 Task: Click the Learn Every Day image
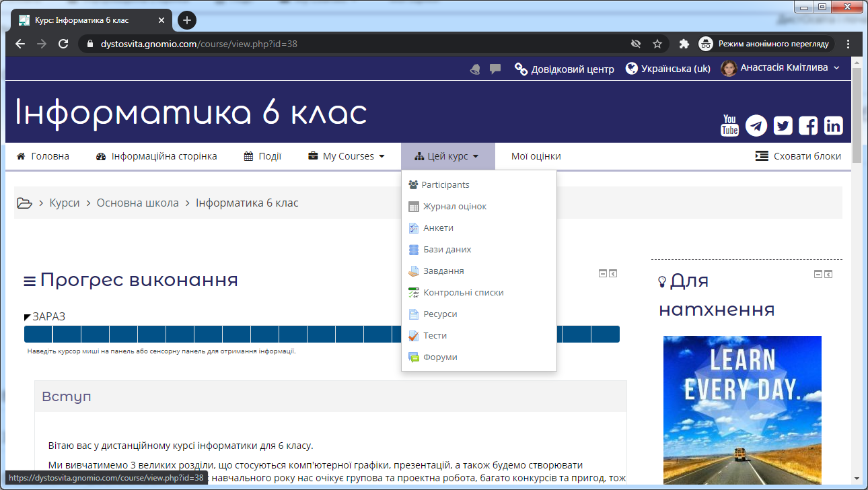tap(742, 410)
